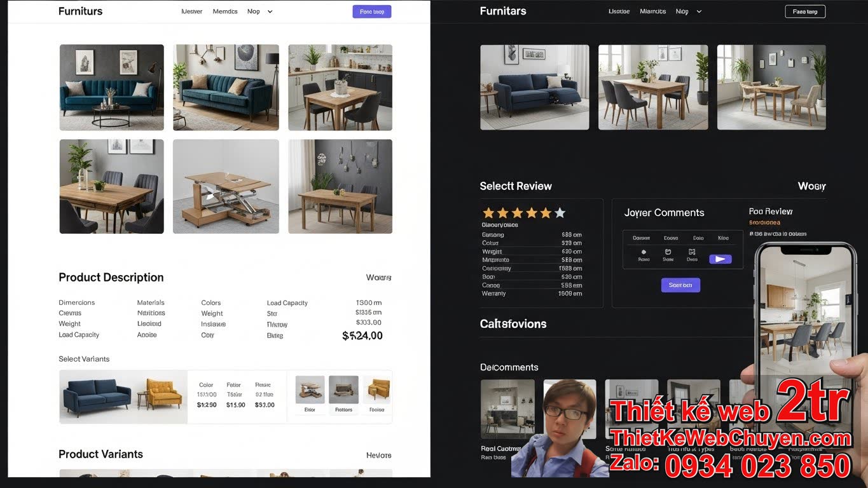Click the purple header button on light page

(x=372, y=11)
